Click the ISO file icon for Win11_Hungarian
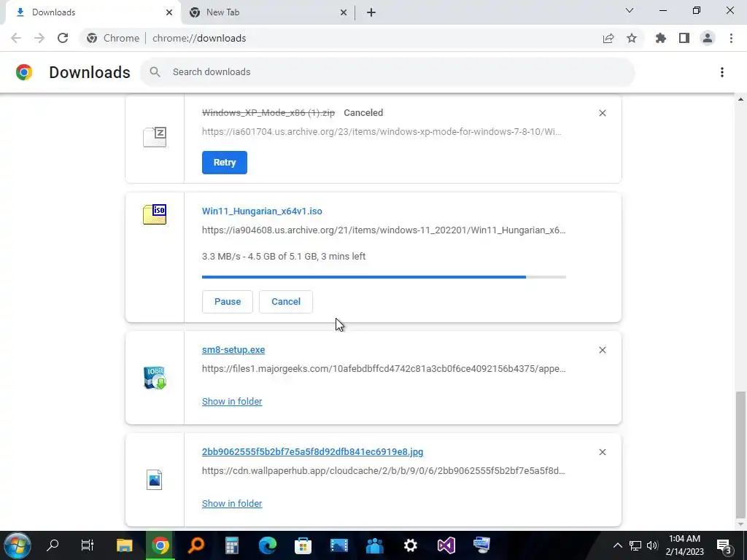The image size is (747, 560). [155, 214]
